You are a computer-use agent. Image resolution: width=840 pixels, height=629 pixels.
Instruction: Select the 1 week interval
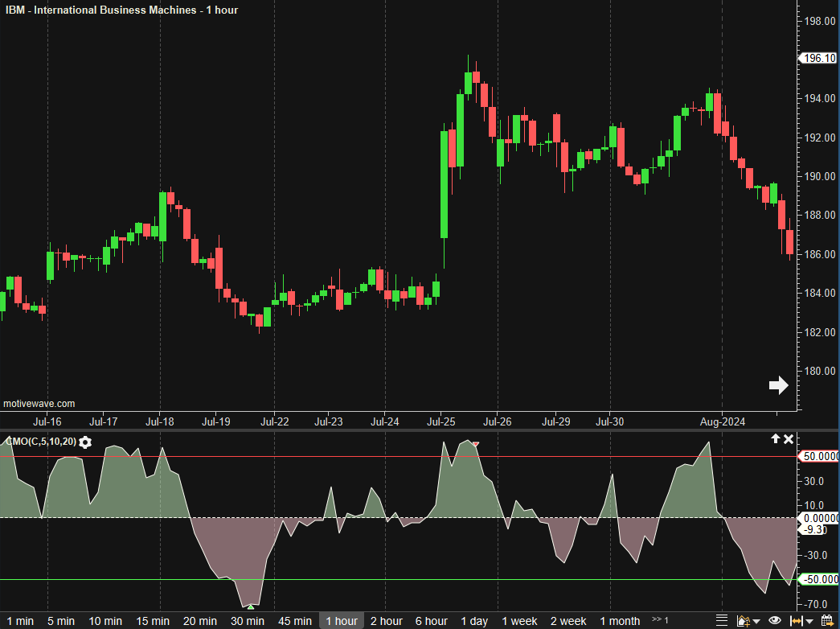click(519, 621)
